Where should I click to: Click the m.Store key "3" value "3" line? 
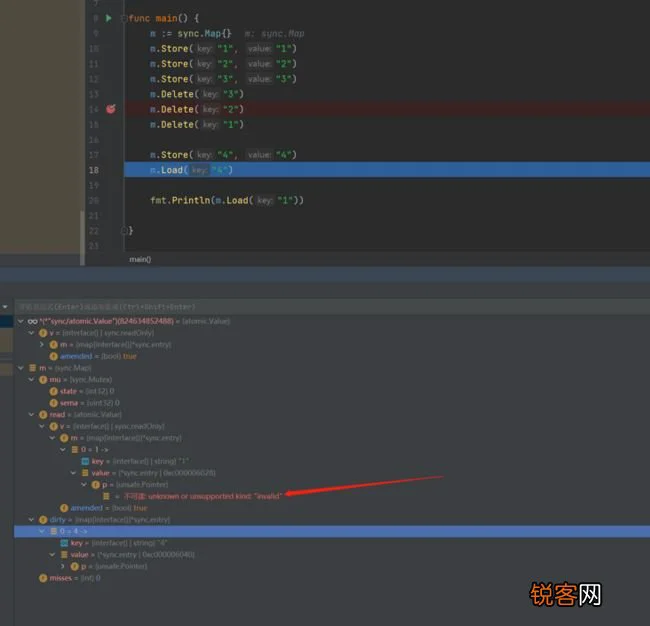point(223,79)
